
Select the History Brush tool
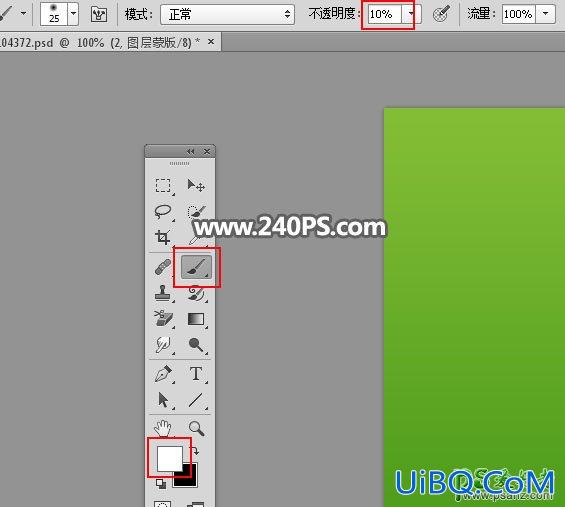[x=196, y=293]
